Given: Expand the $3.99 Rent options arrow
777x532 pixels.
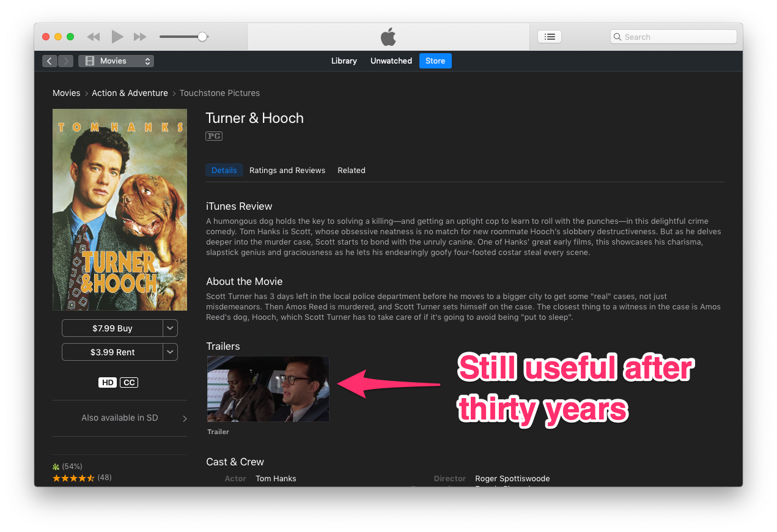Looking at the screenshot, I should (x=171, y=352).
